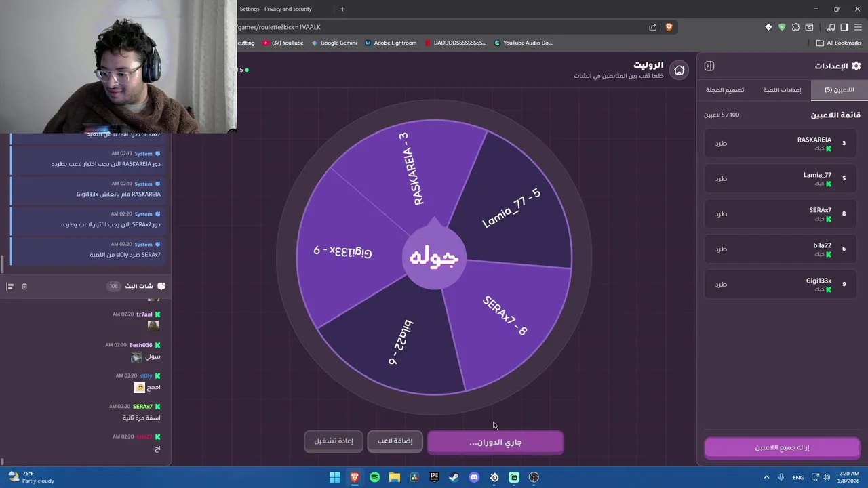Image resolution: width=868 pixels, height=488 pixels.
Task: Click the browser address bar URL
Action: (x=441, y=27)
